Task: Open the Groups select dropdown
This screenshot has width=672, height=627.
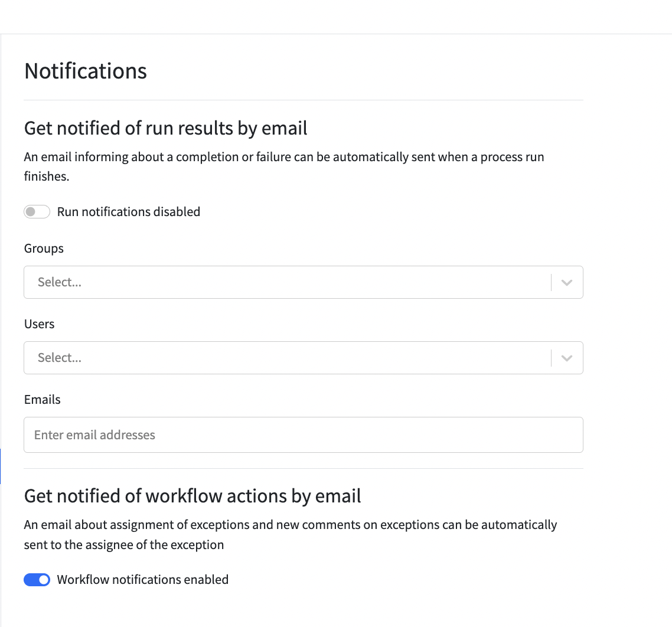Action: click(304, 282)
